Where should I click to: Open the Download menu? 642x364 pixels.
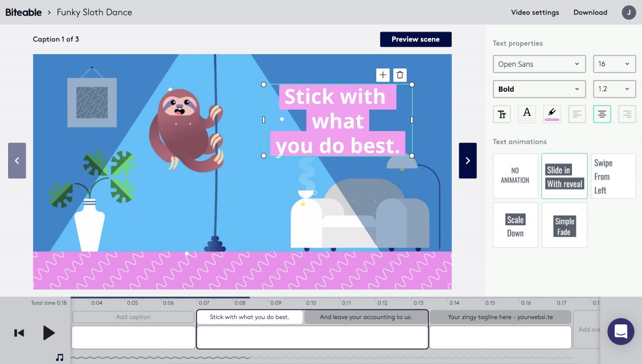point(590,12)
